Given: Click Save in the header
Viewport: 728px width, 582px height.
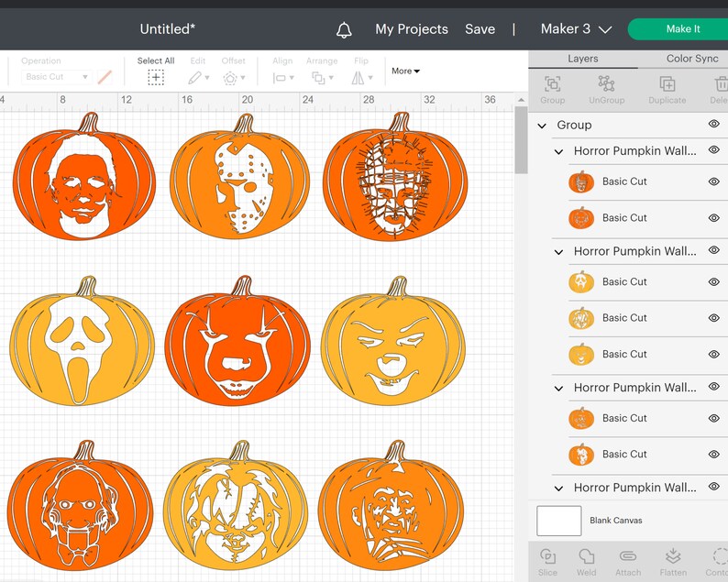Looking at the screenshot, I should 480,29.
